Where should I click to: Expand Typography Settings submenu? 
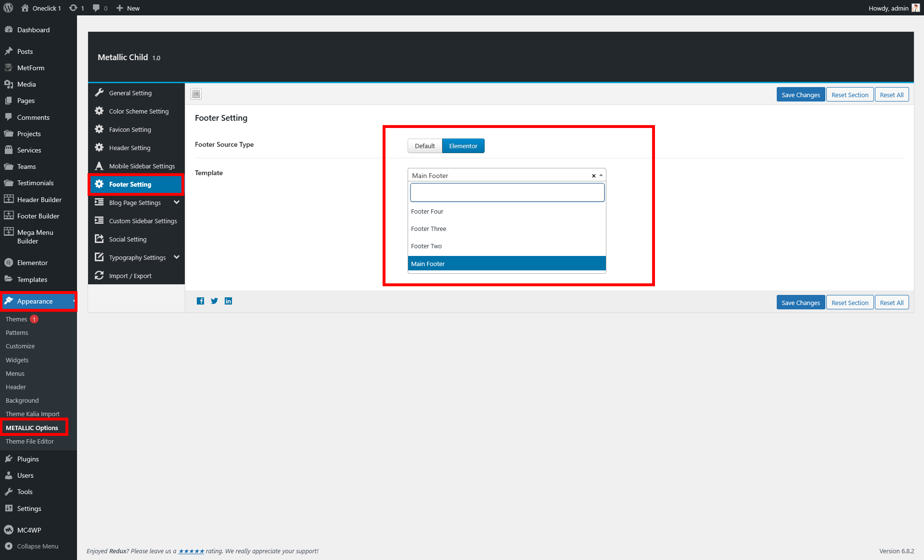tap(177, 257)
